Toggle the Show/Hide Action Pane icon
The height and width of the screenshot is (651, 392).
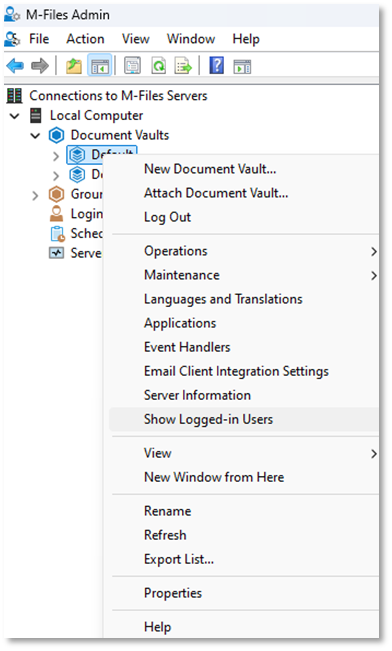tap(243, 66)
